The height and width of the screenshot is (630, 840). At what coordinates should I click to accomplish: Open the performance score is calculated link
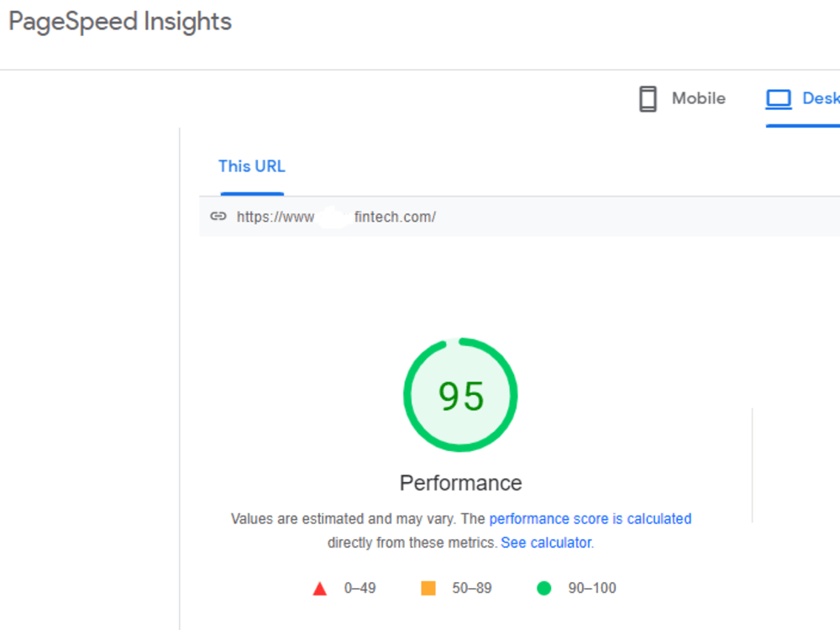click(591, 518)
